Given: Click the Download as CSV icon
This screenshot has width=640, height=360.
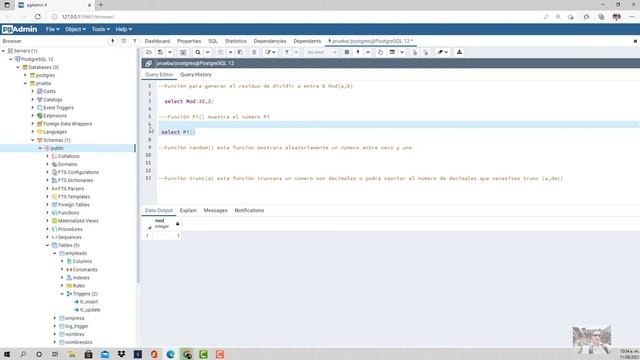Looking at the screenshot, I should click(459, 52).
